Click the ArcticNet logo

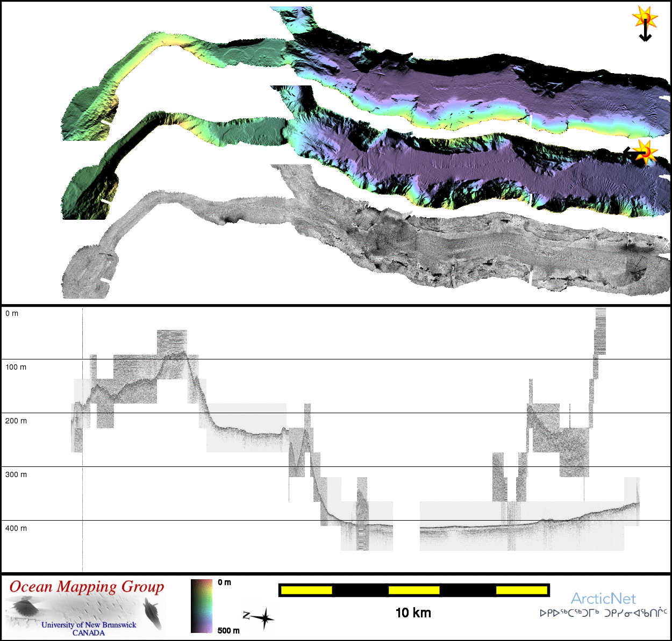[603, 599]
